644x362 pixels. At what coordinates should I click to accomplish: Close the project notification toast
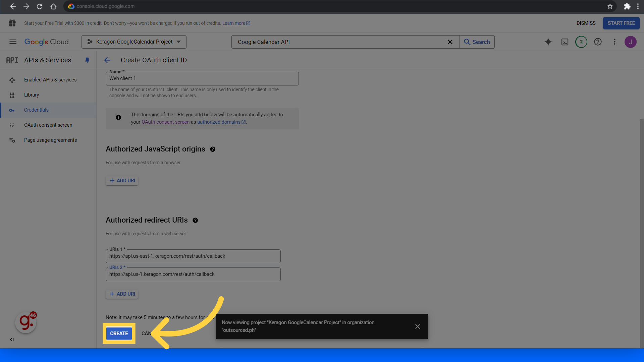418,326
